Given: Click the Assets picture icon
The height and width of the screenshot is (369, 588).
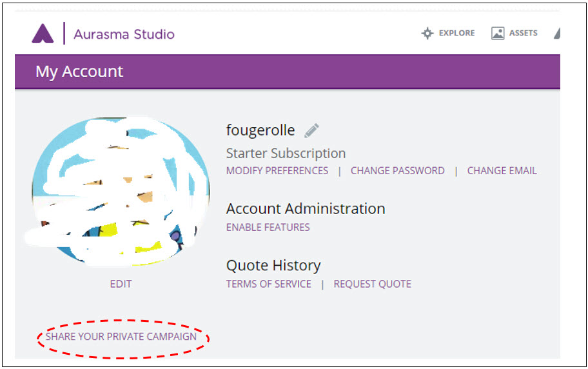Looking at the screenshot, I should (x=498, y=34).
